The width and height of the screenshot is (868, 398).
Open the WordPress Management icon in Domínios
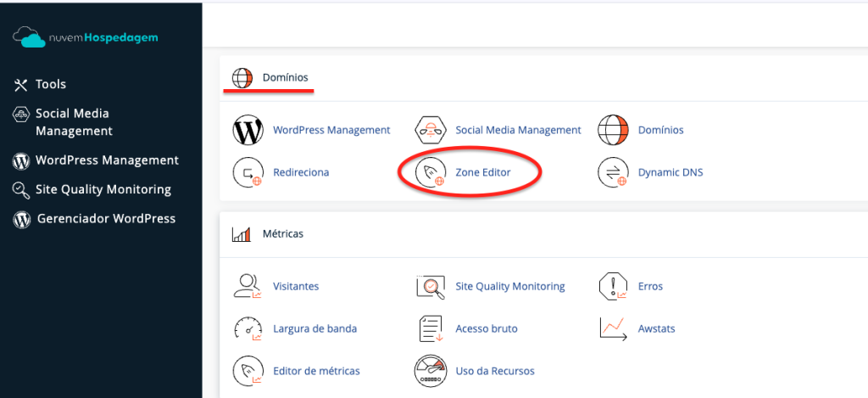[x=248, y=131]
